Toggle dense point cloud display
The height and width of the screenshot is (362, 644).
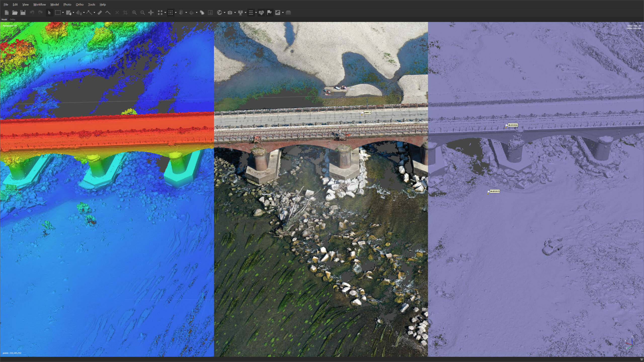(170, 13)
